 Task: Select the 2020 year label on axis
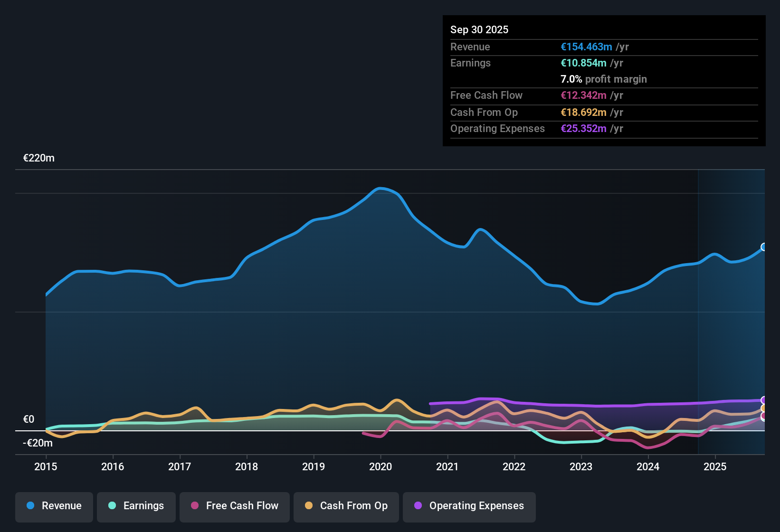[380, 467]
